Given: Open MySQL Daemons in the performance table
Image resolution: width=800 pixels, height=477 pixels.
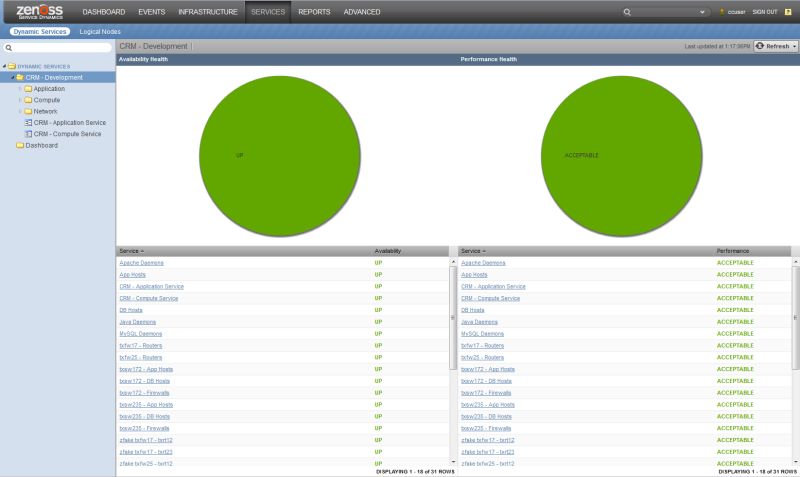Looking at the screenshot, I should [x=482, y=334].
